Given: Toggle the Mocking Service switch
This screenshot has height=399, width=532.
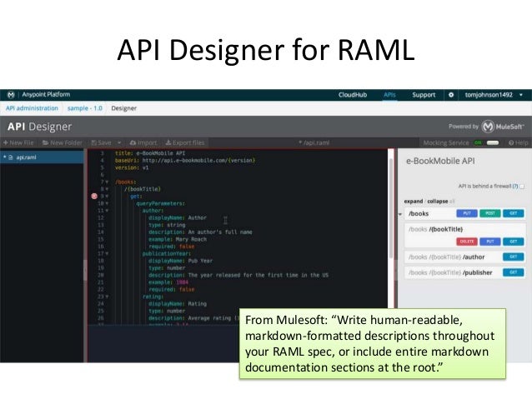Looking at the screenshot, I should pos(492,142).
